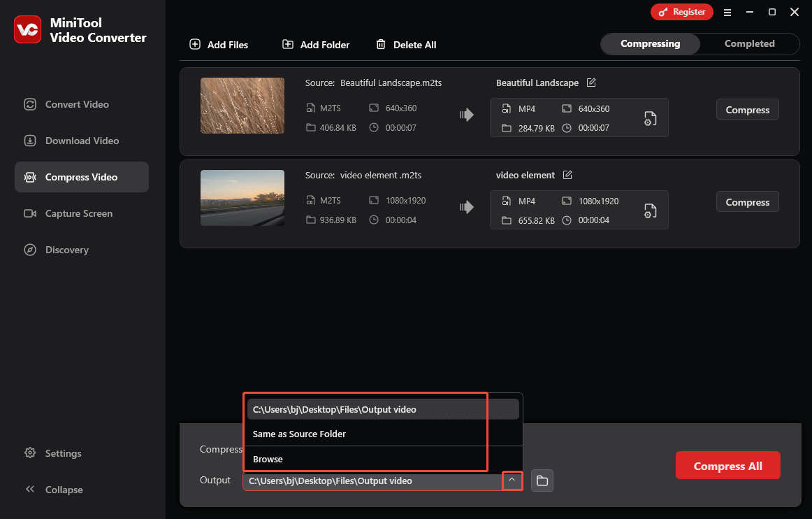812x519 pixels.
Task: Maximize the window
Action: point(771,12)
